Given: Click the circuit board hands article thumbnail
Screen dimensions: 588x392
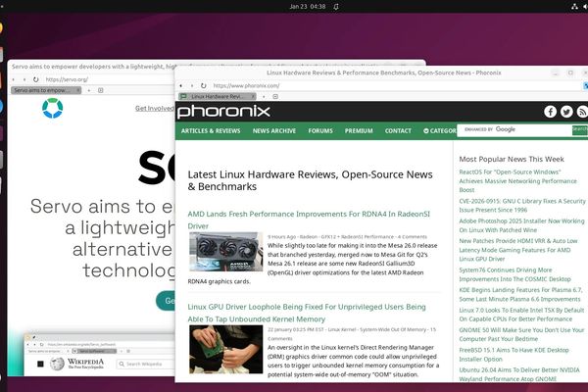Looking at the screenshot, I should pos(226,349).
